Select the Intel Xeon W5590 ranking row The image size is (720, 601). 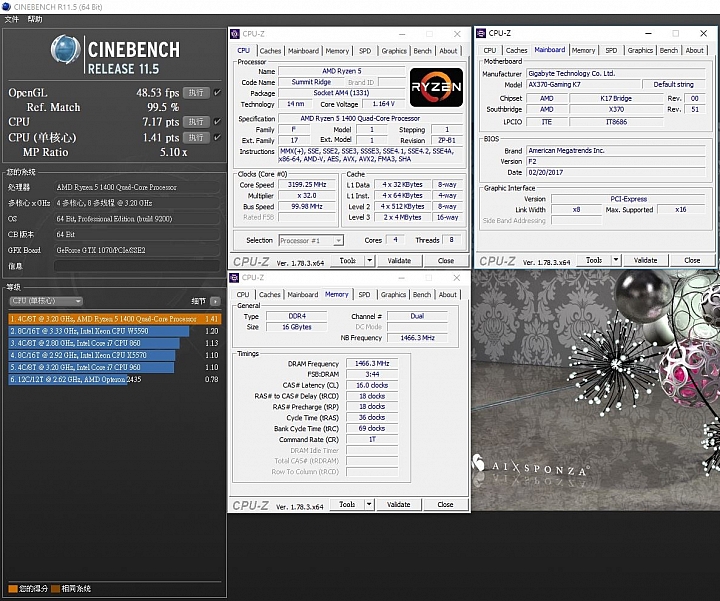point(114,331)
